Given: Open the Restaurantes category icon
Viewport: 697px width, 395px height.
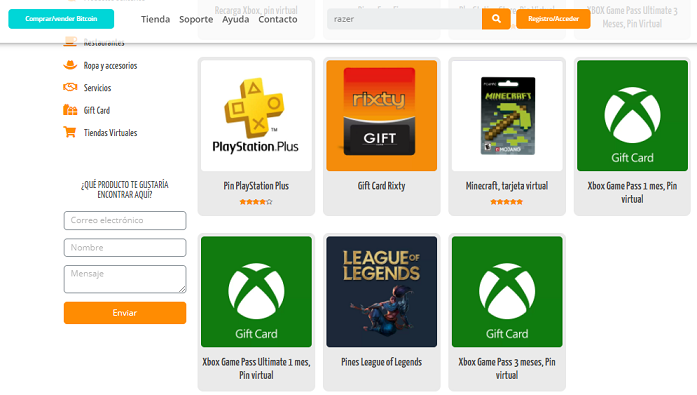Looking at the screenshot, I should click(70, 43).
